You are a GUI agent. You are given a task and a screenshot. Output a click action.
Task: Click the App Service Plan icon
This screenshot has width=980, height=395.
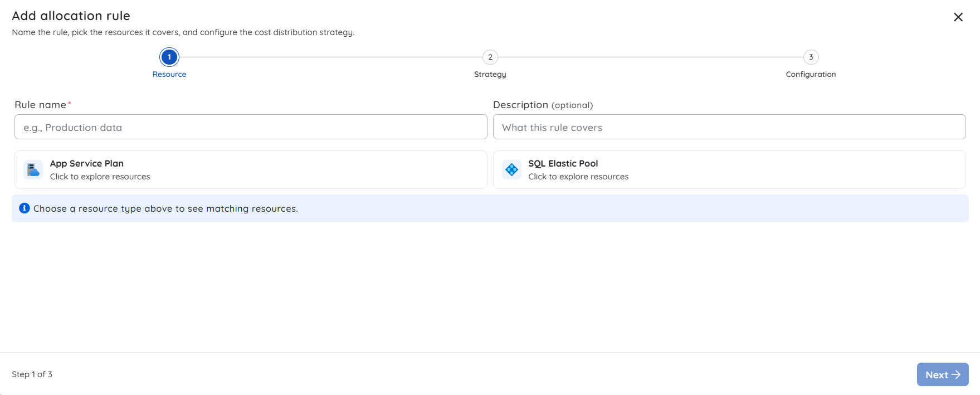[33, 169]
